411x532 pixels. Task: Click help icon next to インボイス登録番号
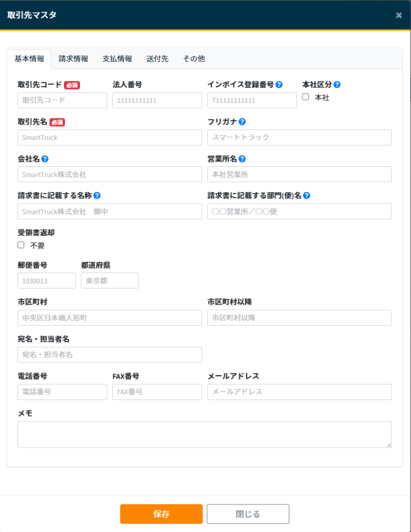pos(279,84)
